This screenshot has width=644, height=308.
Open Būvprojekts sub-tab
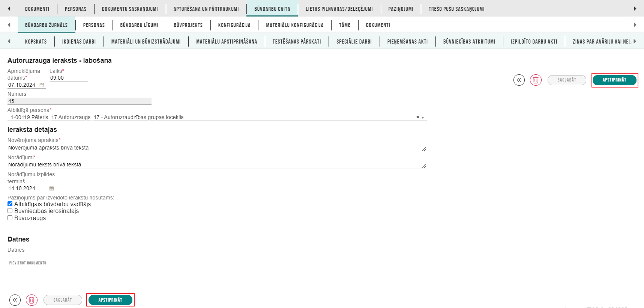point(188,25)
